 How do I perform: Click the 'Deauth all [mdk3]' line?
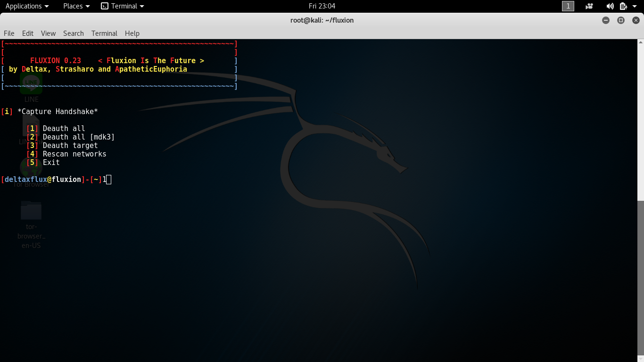[x=70, y=137]
